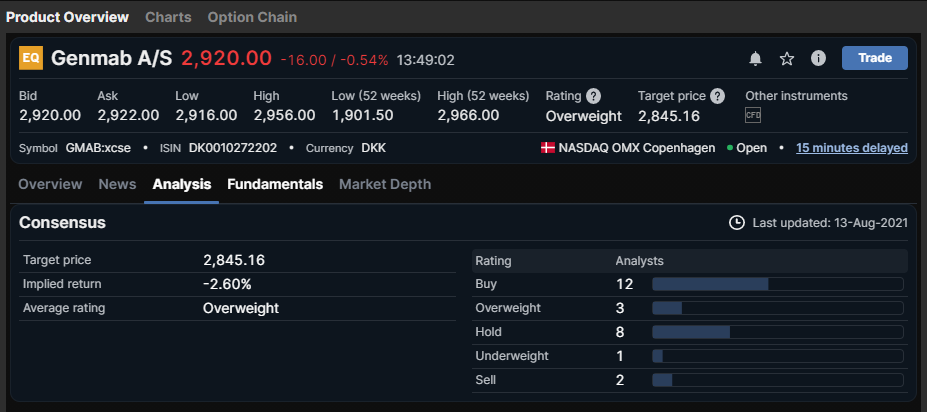Select the Analysis sub-tab

pos(181,184)
